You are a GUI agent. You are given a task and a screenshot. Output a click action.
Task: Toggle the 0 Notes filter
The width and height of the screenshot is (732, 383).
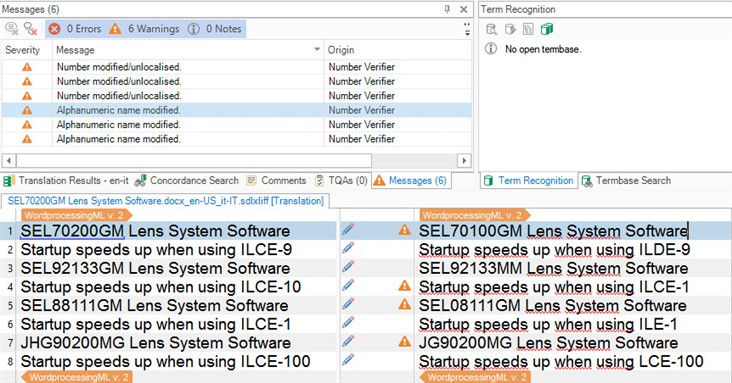(x=215, y=29)
